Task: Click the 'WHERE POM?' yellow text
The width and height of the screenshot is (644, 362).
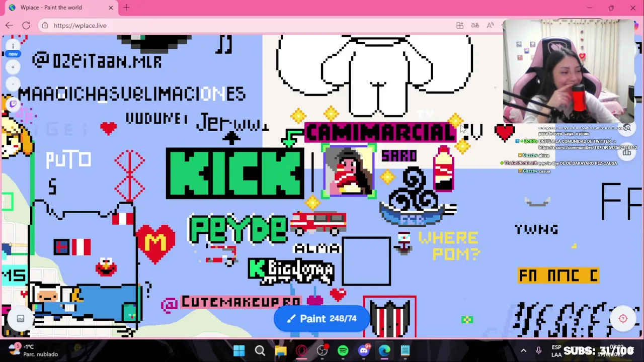Action: 449,246
